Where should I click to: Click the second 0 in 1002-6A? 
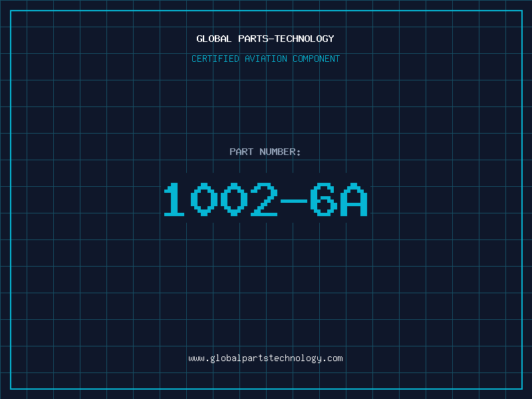coord(234,199)
